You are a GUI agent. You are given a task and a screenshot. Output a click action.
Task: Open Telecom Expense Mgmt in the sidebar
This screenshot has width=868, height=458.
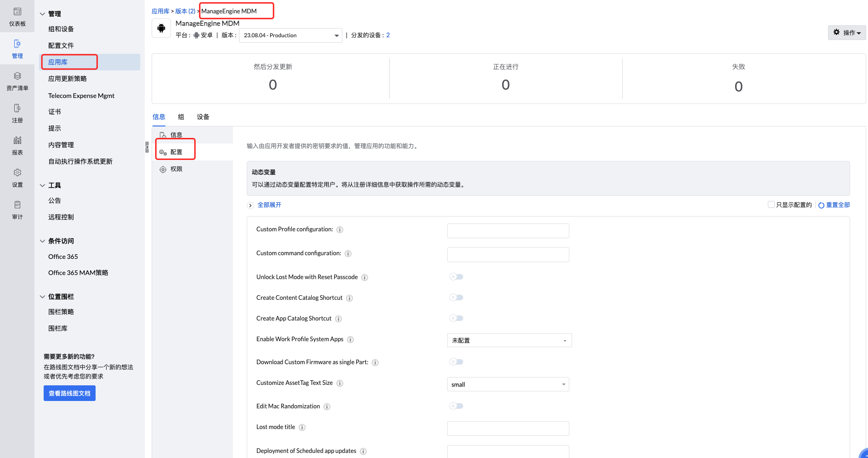pyautogui.click(x=81, y=96)
